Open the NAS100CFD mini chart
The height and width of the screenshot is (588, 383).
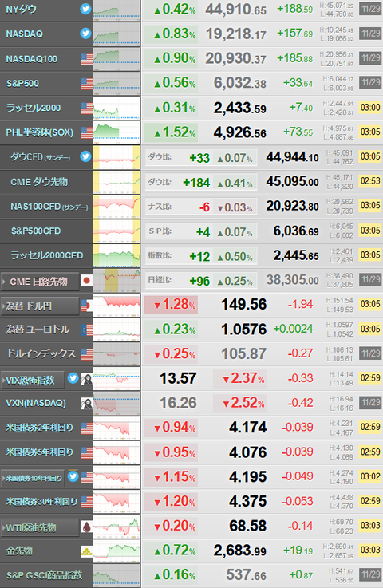pyautogui.click(x=116, y=207)
